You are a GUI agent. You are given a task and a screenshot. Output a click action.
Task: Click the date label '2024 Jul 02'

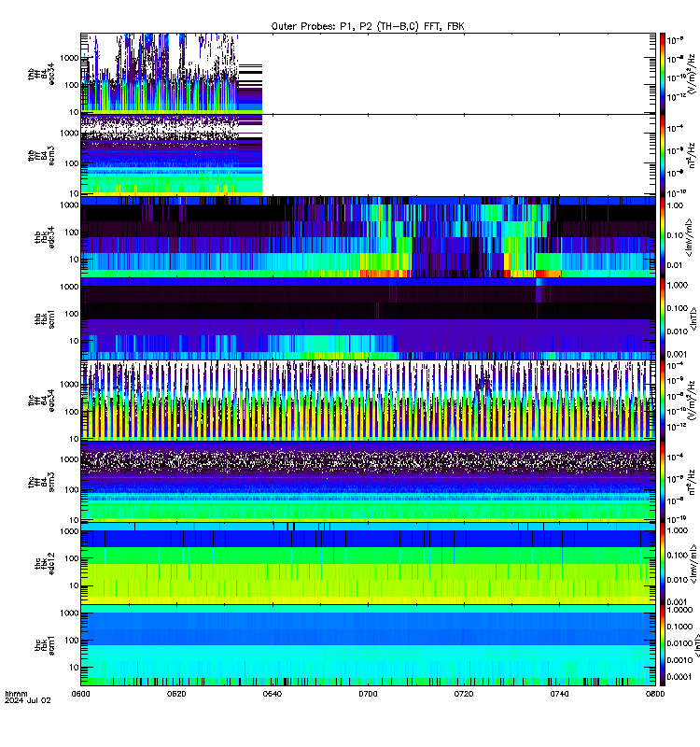(28, 700)
